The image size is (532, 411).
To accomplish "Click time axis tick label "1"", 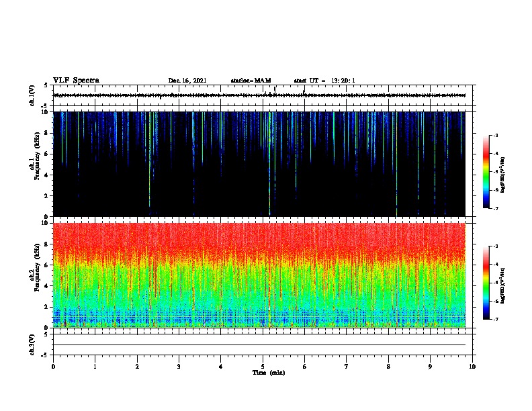I will [95, 367].
